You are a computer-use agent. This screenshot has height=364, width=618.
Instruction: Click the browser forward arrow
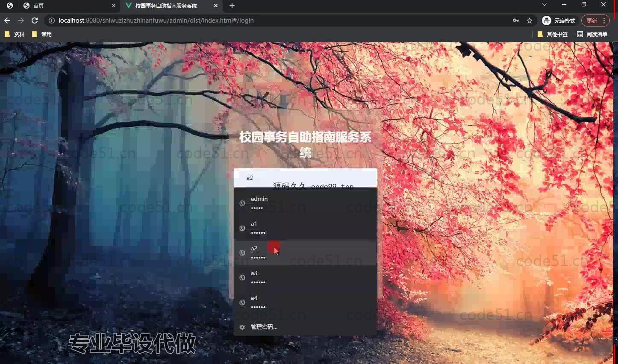pos(21,21)
